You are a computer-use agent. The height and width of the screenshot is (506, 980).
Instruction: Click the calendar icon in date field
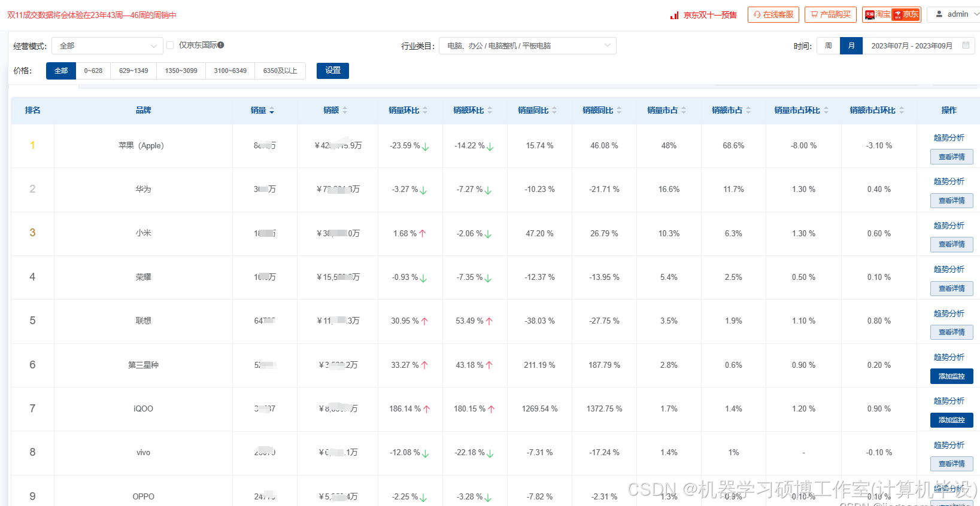pyautogui.click(x=966, y=45)
